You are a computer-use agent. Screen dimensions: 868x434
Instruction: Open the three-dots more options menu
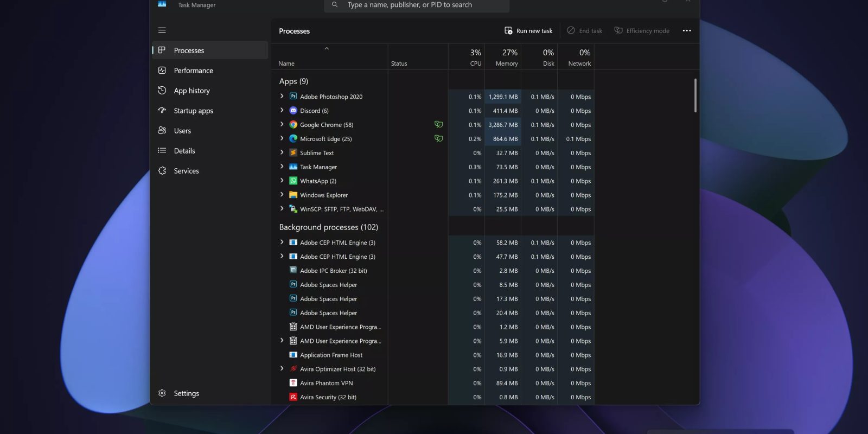point(687,30)
